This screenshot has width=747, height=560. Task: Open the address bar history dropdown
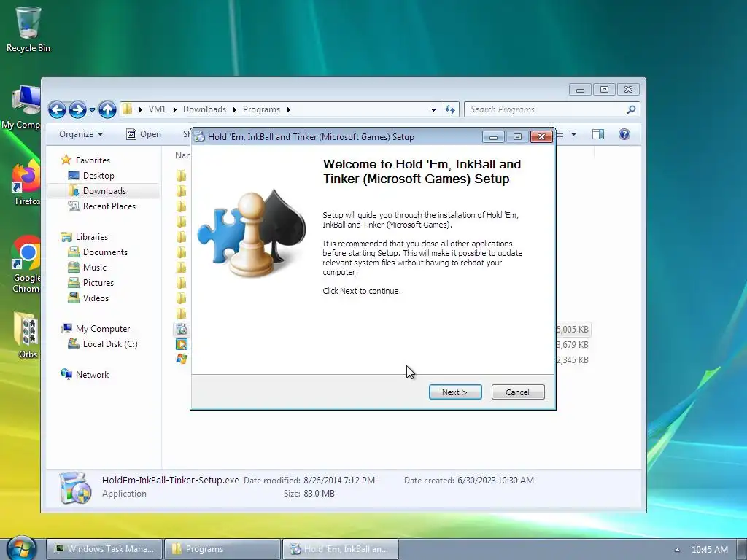click(x=433, y=109)
